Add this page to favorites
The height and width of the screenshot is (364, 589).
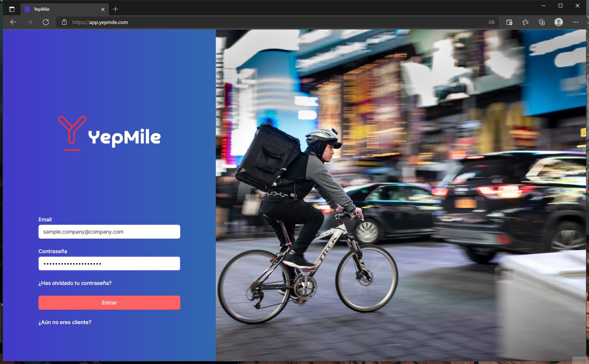(x=525, y=22)
